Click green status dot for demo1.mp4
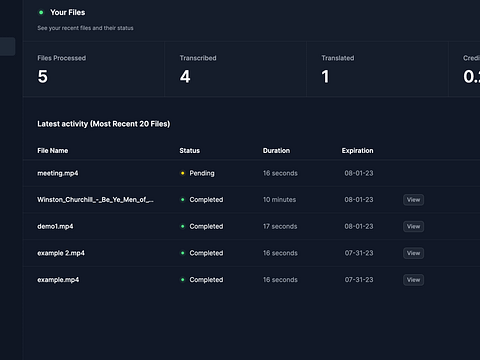 click(x=182, y=226)
